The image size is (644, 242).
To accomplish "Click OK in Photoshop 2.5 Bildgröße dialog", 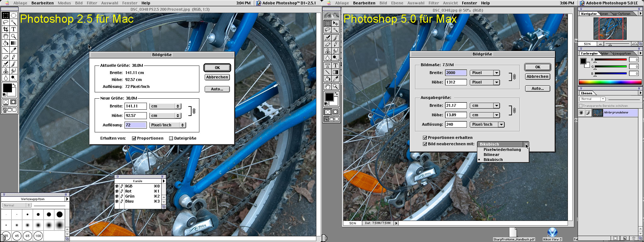I will pyautogui.click(x=217, y=68).
